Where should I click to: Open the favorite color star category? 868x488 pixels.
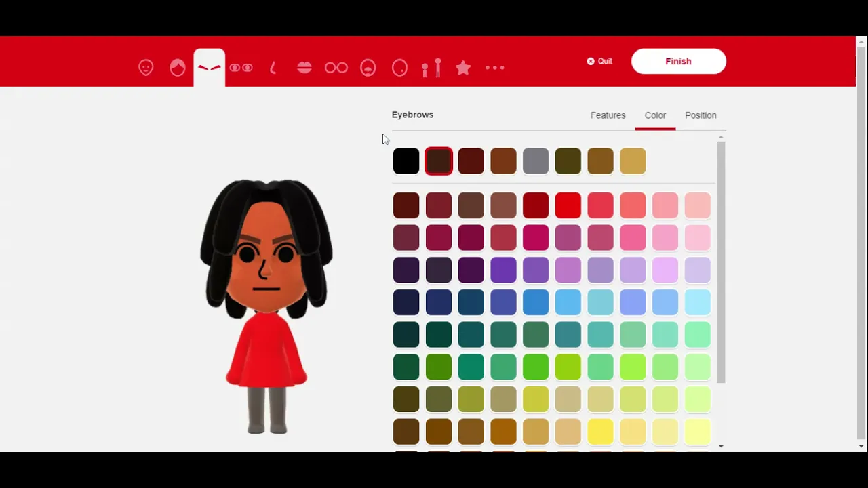[x=463, y=68]
